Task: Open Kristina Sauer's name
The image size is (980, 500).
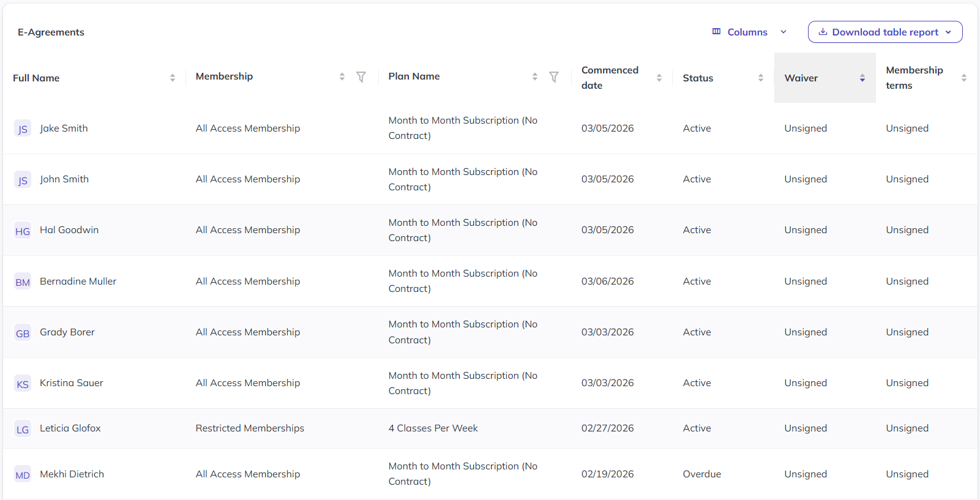Action: (72, 382)
